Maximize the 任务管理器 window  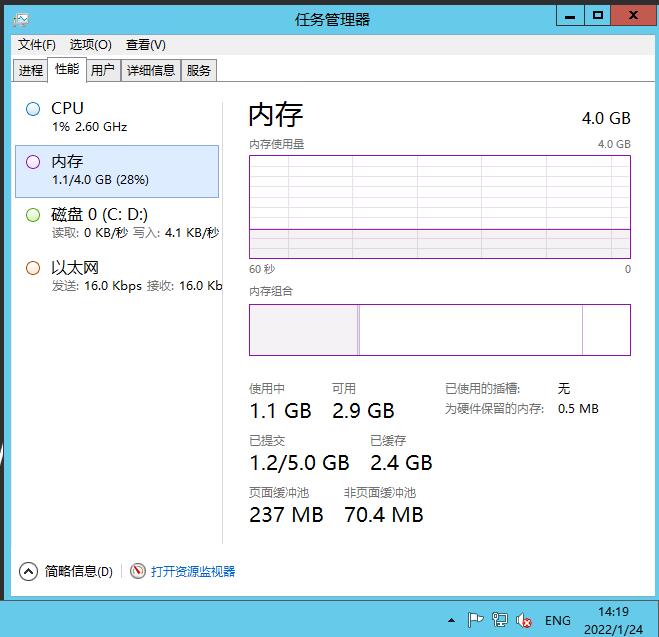point(597,16)
